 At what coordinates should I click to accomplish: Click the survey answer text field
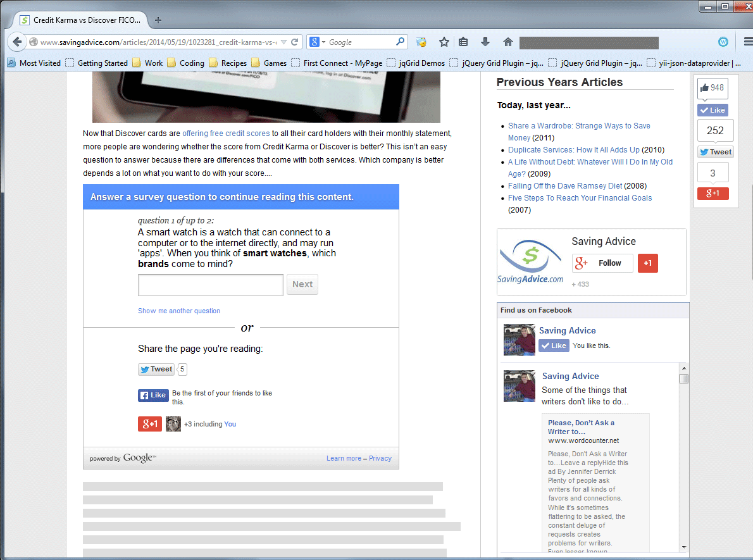pos(210,285)
